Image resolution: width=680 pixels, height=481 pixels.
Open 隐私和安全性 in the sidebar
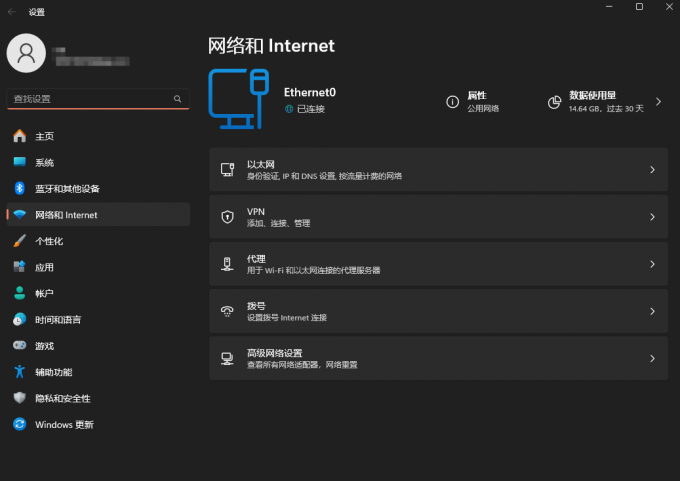coord(98,398)
